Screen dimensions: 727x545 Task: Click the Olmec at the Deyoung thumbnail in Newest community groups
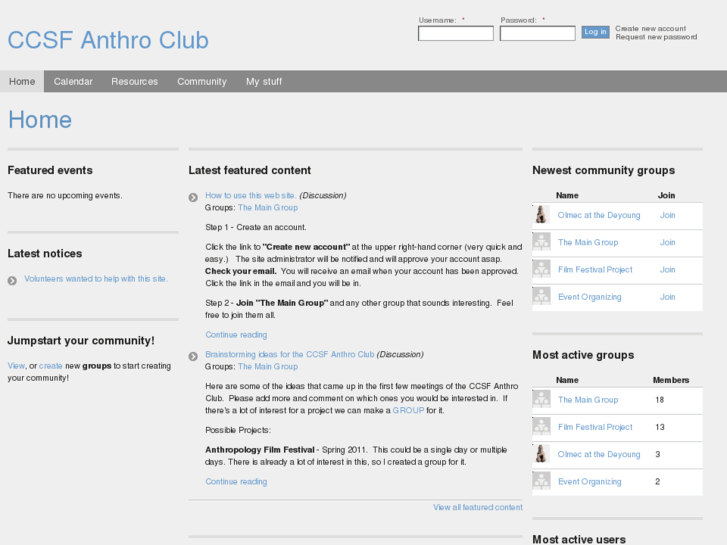coord(541,215)
